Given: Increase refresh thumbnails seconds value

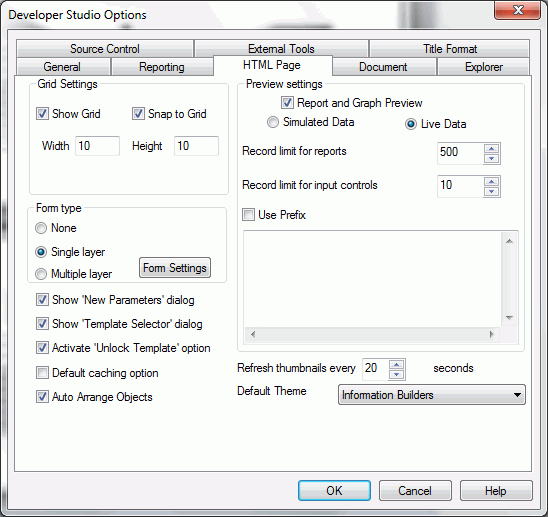Looking at the screenshot, I should [x=396, y=365].
